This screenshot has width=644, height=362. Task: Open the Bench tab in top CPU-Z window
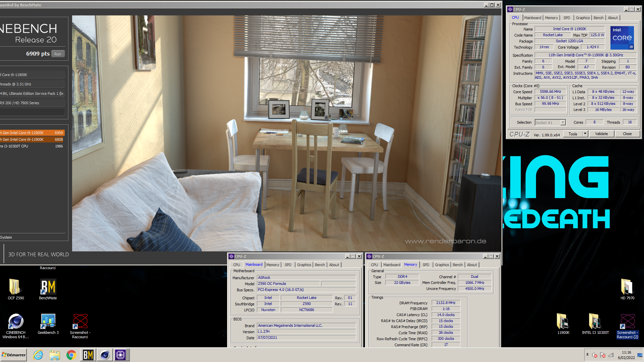pos(598,18)
